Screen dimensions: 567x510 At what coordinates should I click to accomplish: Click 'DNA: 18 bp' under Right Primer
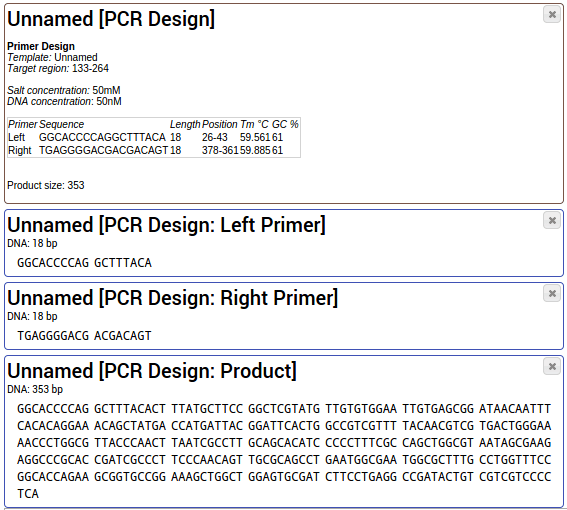[x=32, y=316]
